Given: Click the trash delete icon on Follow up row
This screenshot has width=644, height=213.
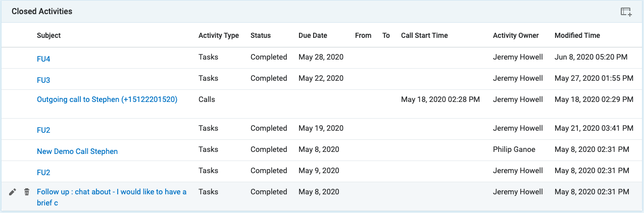Looking at the screenshot, I should pos(27,192).
